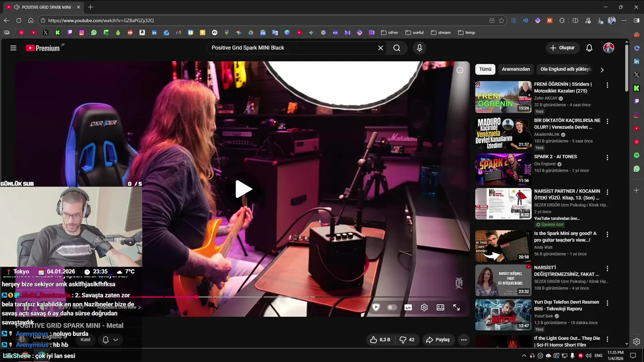
Task: Show next filter chips with right arrow
Action: click(x=602, y=70)
